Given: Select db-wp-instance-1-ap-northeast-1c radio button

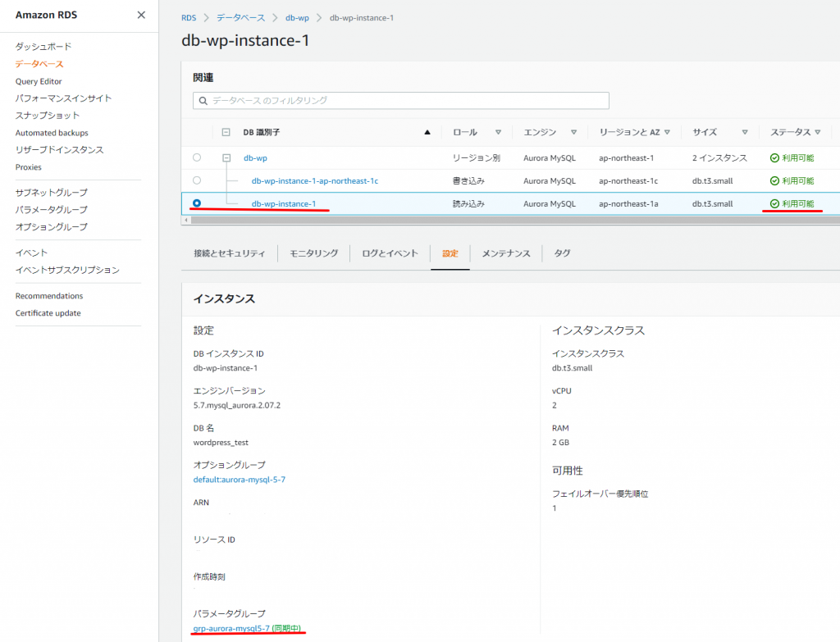Looking at the screenshot, I should 197,180.
